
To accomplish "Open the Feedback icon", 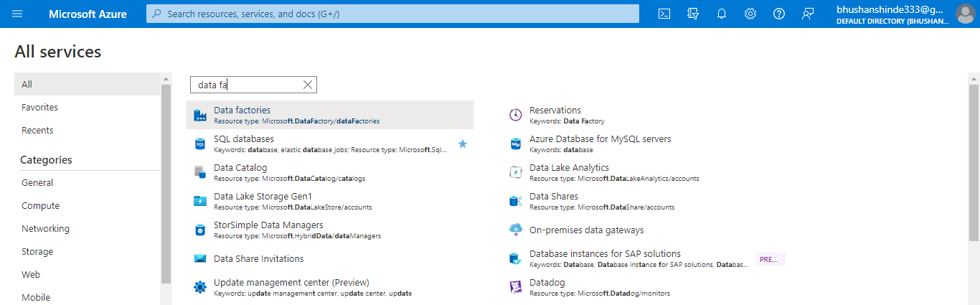I will pos(808,14).
